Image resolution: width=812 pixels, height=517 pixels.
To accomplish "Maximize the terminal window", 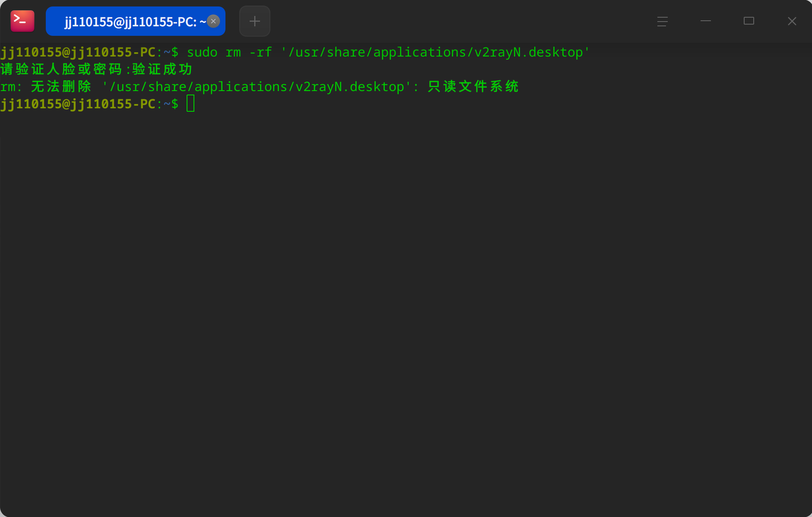I will pyautogui.click(x=749, y=21).
